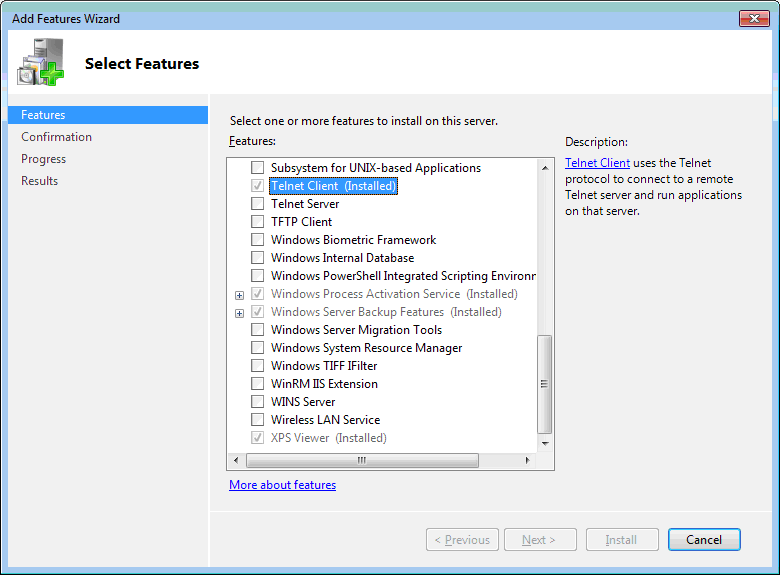780x575 pixels.
Task: Check Subsystem for UNIX-based Applications
Action: tap(258, 168)
